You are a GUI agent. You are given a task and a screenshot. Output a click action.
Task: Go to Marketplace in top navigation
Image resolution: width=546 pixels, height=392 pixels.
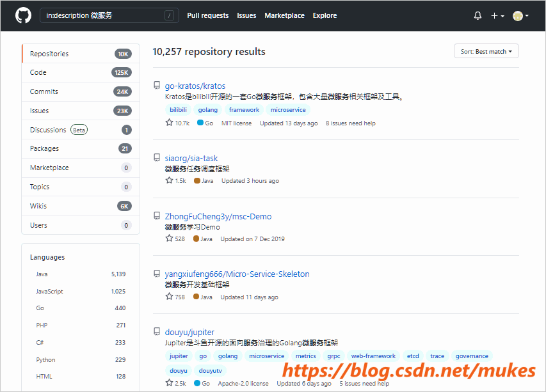[284, 15]
